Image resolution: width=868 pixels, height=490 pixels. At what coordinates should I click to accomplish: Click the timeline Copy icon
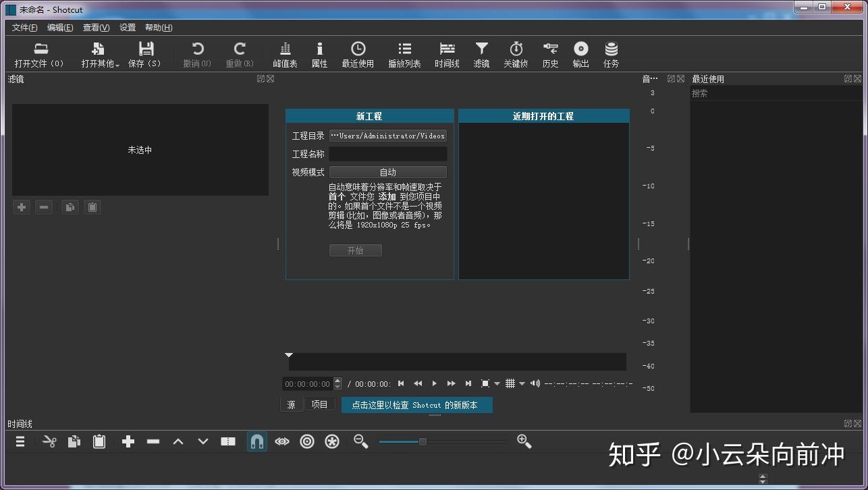coord(74,441)
